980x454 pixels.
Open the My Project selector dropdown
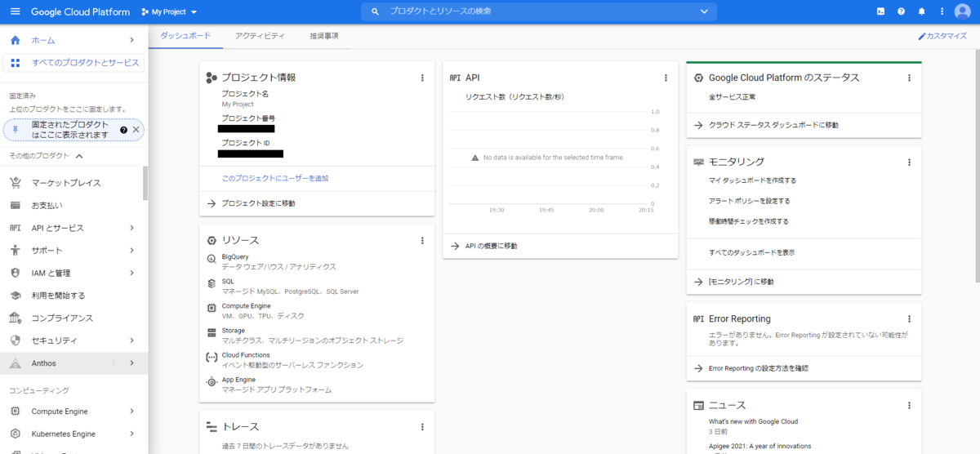169,12
